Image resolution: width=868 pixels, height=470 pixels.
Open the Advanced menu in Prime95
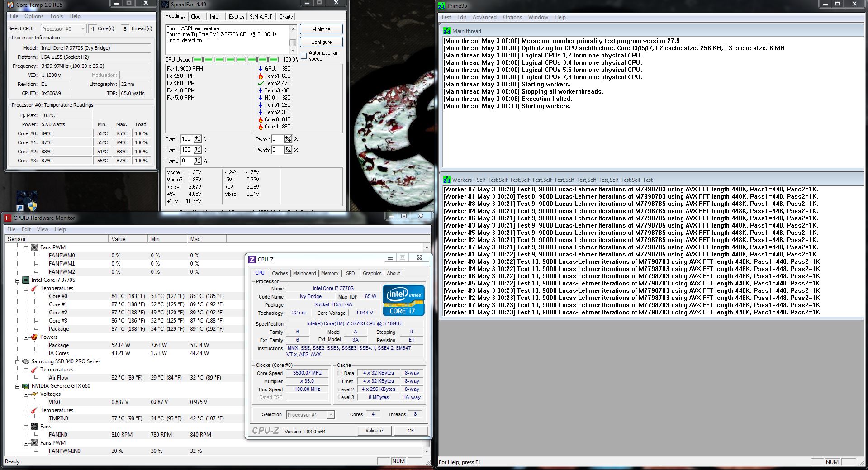484,17
